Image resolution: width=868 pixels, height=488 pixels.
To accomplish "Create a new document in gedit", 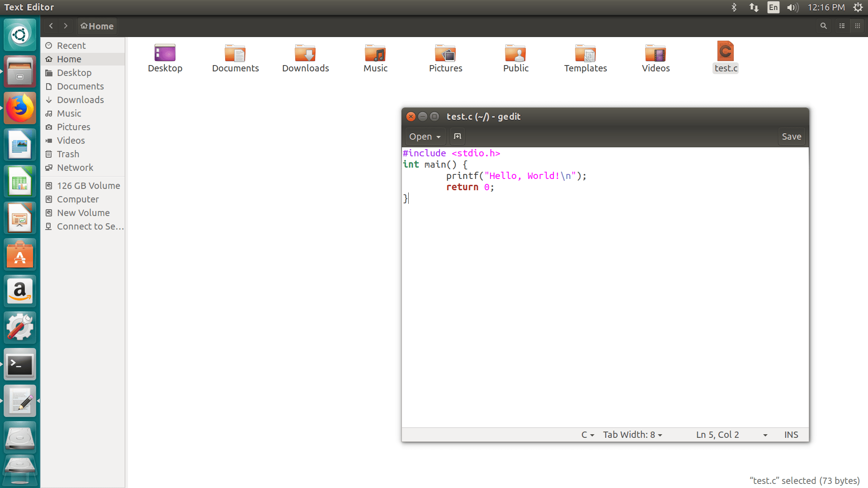I will pos(457,136).
